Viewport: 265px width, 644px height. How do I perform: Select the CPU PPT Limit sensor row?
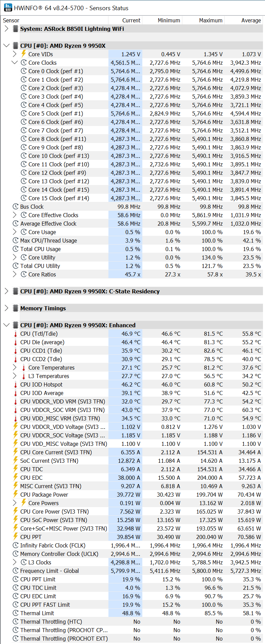point(132,579)
